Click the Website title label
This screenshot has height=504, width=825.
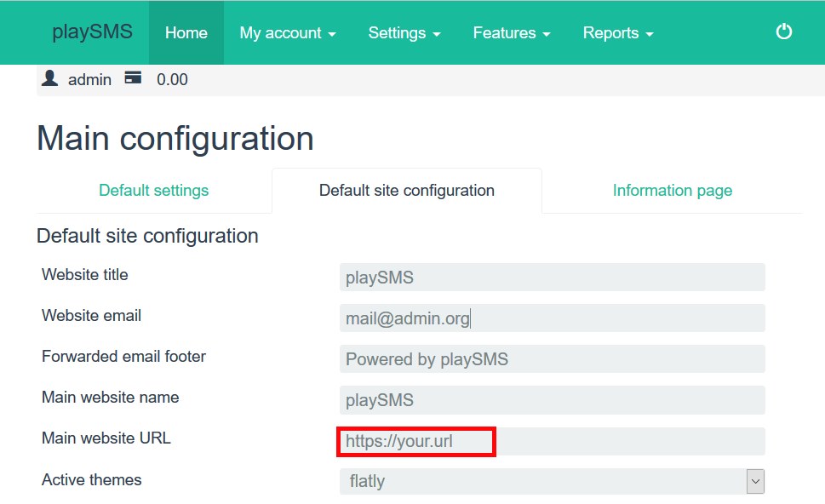tap(84, 275)
